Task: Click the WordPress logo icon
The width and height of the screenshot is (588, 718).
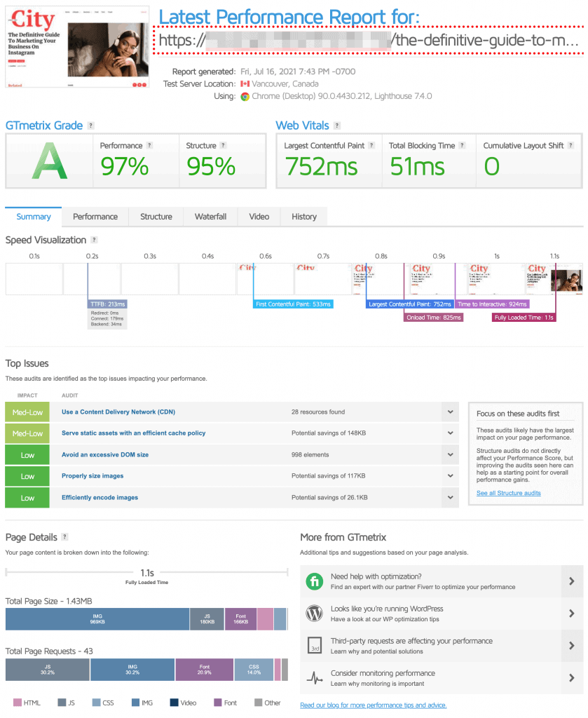Action: pyautogui.click(x=315, y=614)
